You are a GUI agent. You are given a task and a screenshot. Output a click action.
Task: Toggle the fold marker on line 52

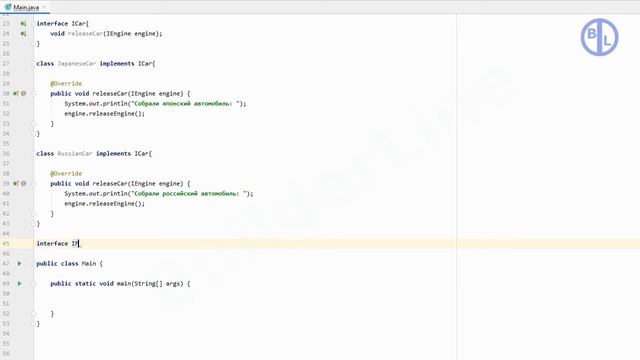pyautogui.click(x=34, y=314)
